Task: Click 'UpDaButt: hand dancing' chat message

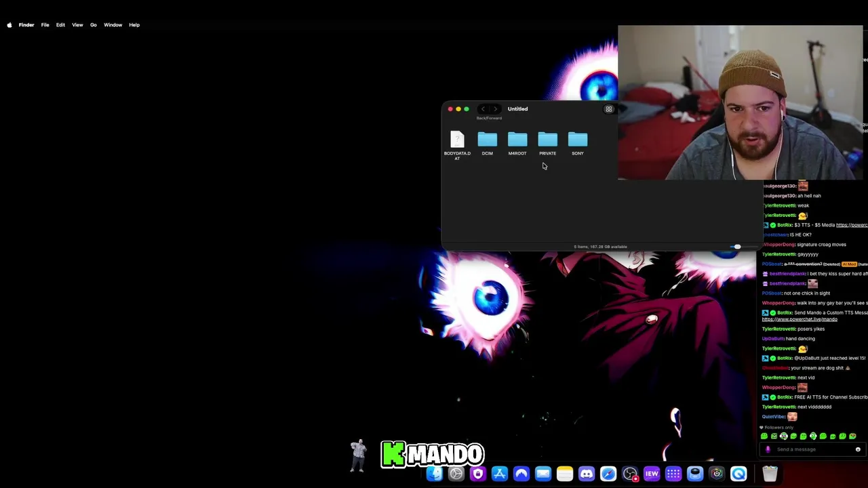Action: coord(789,339)
